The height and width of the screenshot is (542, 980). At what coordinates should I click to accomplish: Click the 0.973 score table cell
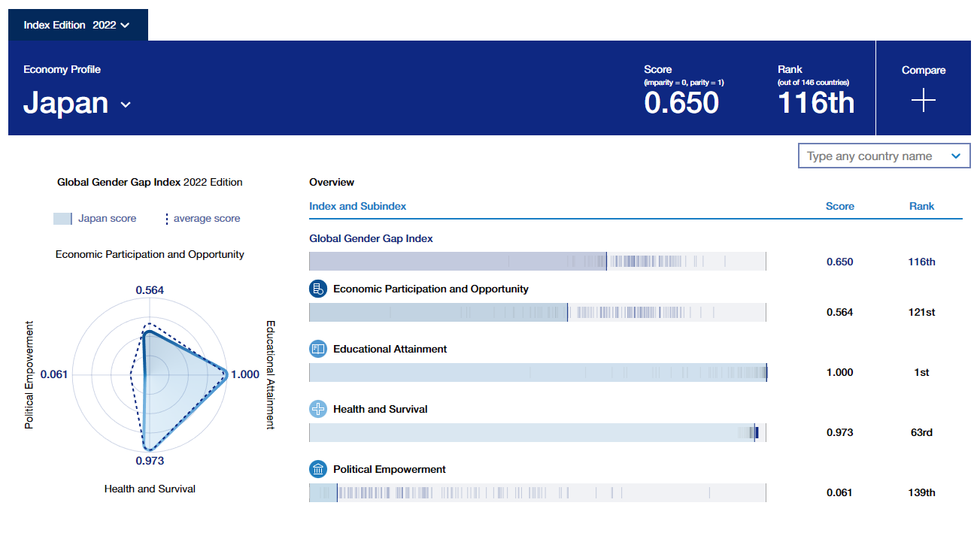[840, 432]
